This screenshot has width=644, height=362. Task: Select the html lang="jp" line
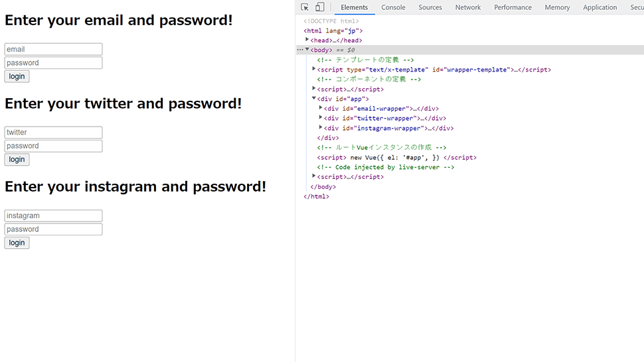[333, 30]
